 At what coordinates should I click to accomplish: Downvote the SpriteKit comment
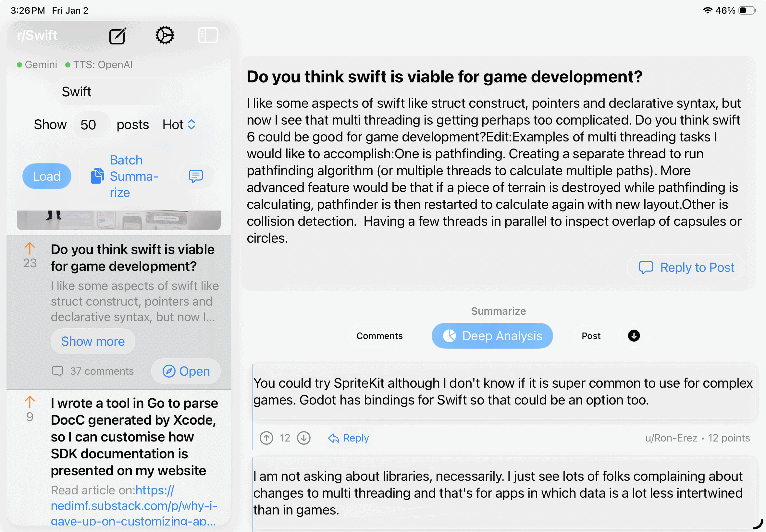(304, 438)
